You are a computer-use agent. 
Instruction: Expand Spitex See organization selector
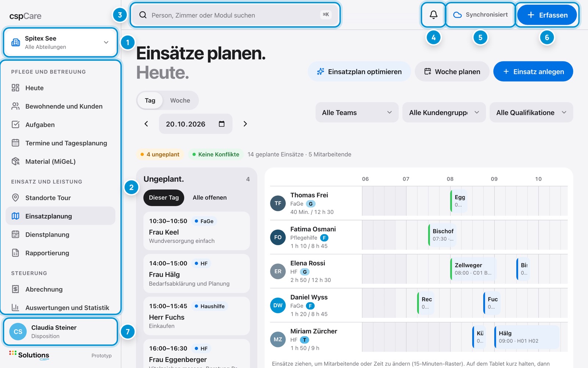[x=60, y=42]
